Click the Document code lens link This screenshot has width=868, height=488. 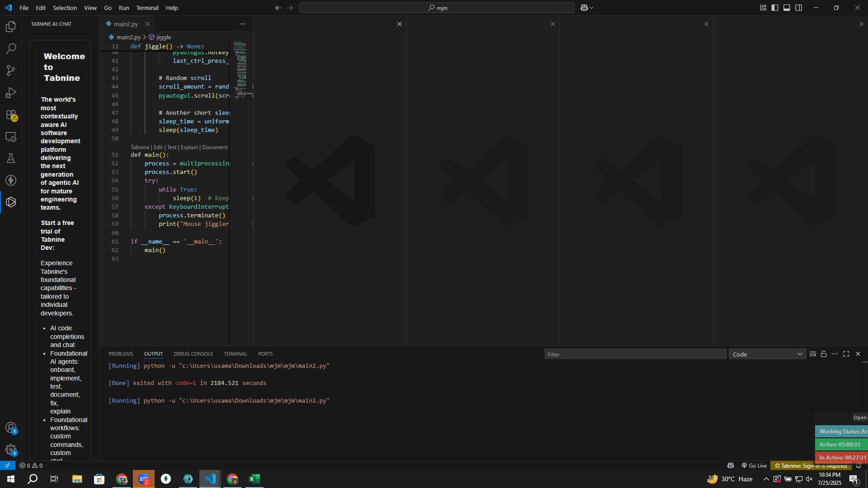215,147
